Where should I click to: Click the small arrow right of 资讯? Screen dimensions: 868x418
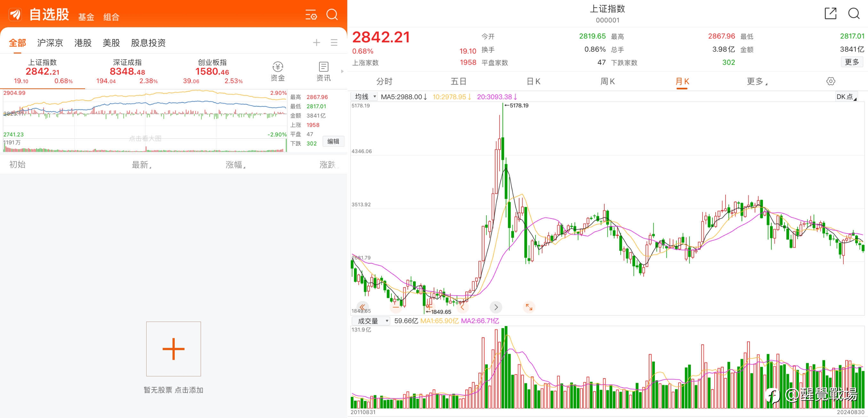[342, 71]
